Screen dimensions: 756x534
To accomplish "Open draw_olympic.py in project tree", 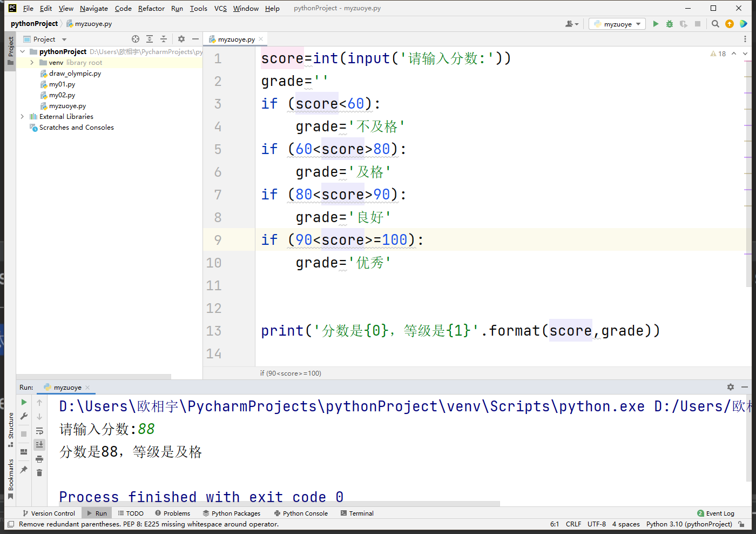I will 75,74.
